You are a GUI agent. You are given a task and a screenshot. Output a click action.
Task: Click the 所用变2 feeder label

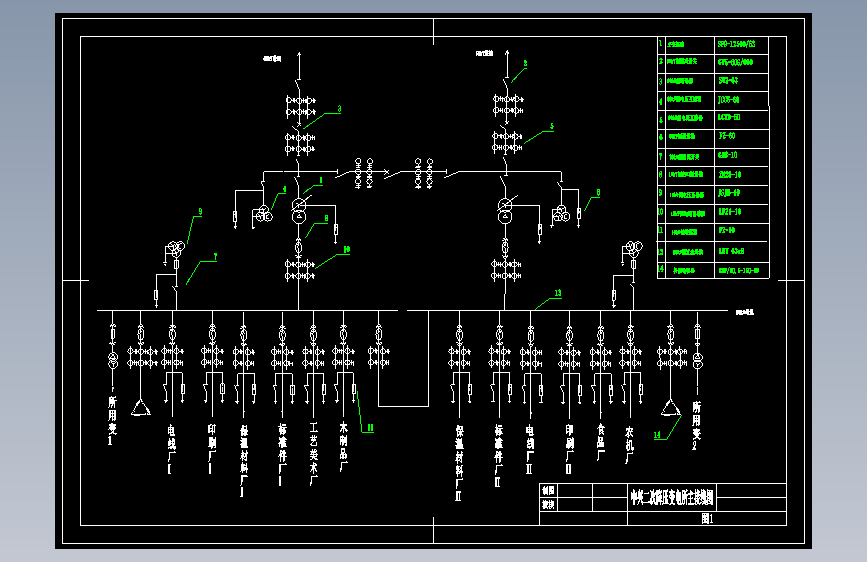click(696, 425)
